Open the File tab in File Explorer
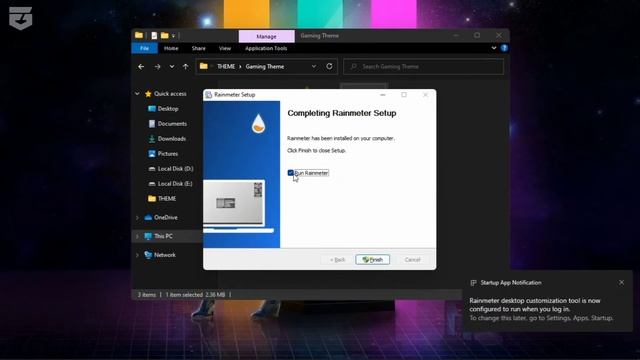640x360 pixels. pos(144,48)
